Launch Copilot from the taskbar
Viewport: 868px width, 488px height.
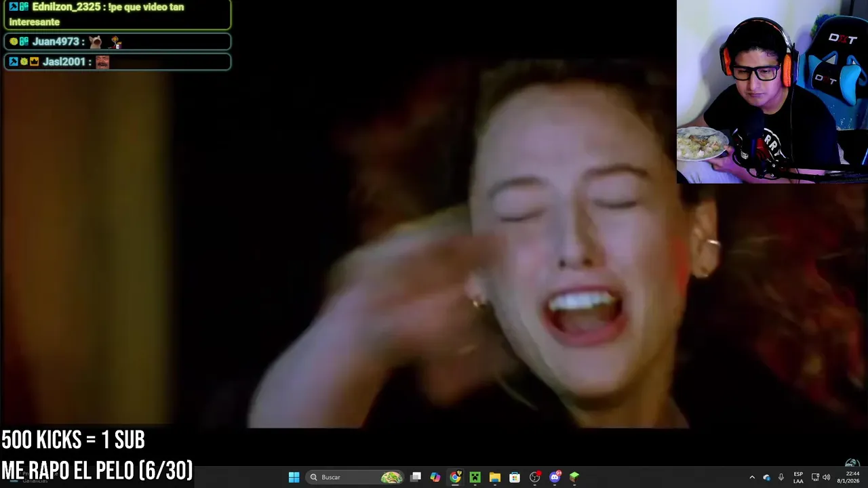(435, 477)
